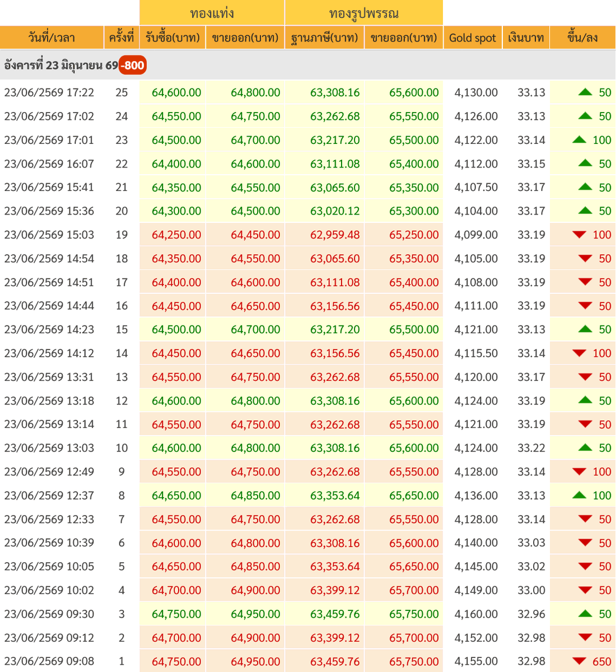Select the ทองรูปพรรณ group header

coord(364,13)
